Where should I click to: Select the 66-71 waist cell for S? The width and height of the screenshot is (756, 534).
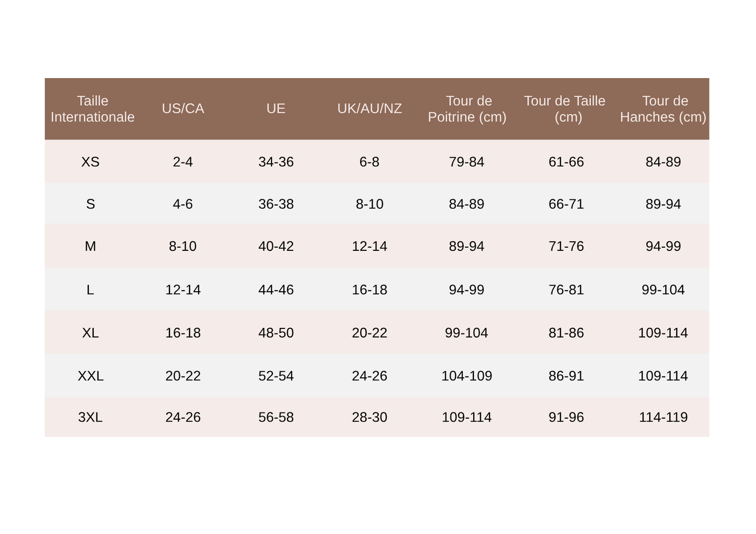click(566, 204)
